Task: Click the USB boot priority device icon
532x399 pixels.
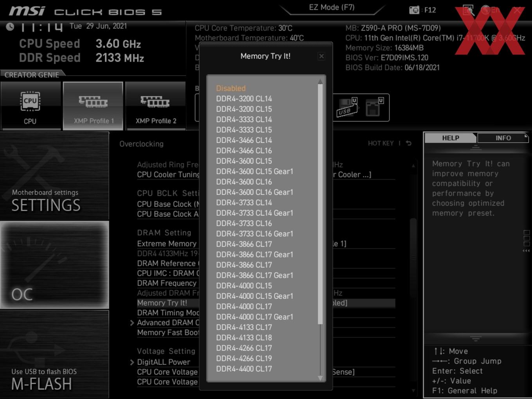Action: pos(347,107)
